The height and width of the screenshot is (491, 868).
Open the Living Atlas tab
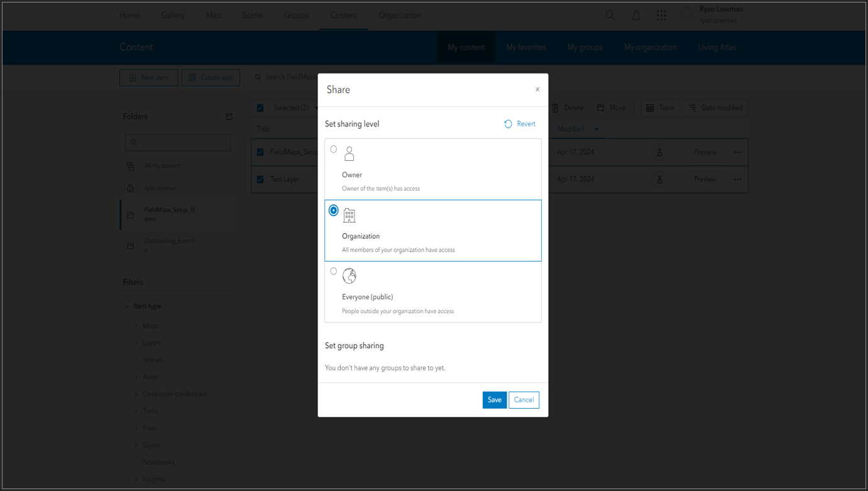tap(717, 47)
